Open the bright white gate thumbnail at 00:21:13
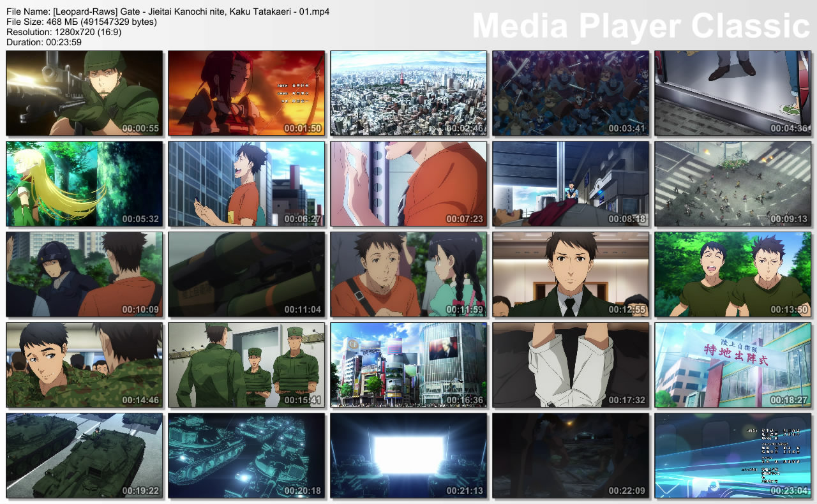Image resolution: width=817 pixels, height=504 pixels. pyautogui.click(x=408, y=456)
